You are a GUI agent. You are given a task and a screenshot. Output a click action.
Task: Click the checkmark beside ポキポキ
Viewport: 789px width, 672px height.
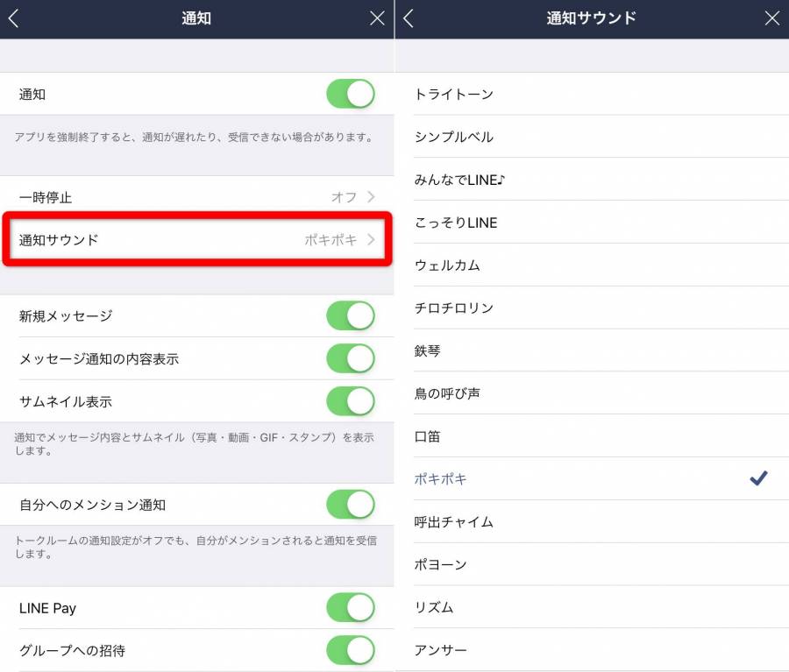click(x=758, y=477)
